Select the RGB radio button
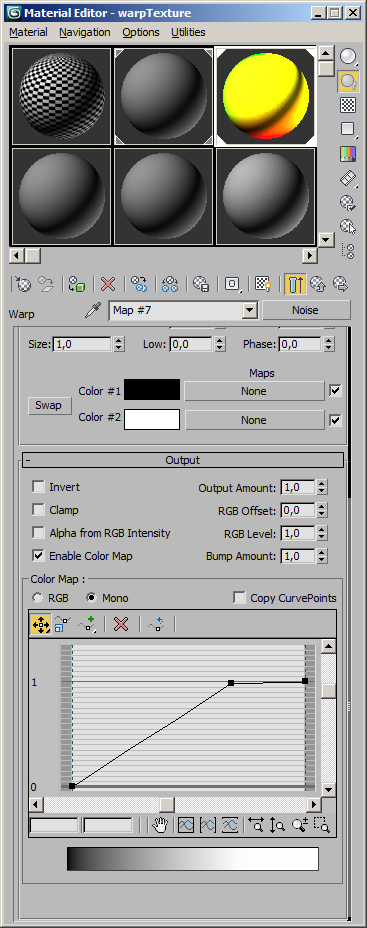Image resolution: width=367 pixels, height=928 pixels. (x=38, y=598)
